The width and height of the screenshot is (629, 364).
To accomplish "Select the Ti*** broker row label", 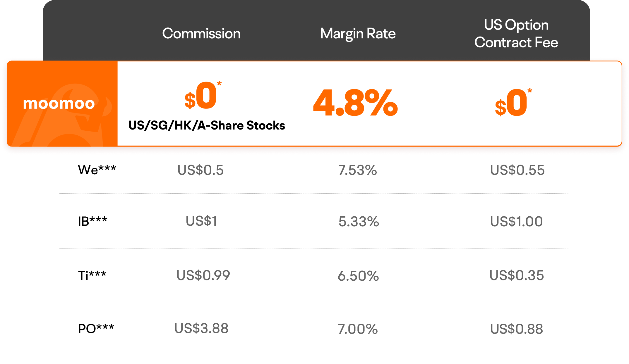I will [92, 275].
